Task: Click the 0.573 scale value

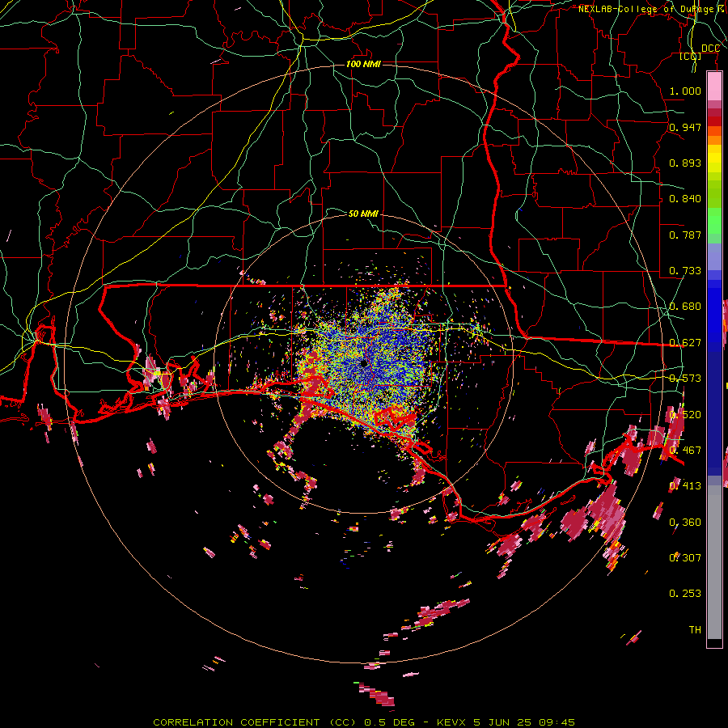Action: point(685,379)
